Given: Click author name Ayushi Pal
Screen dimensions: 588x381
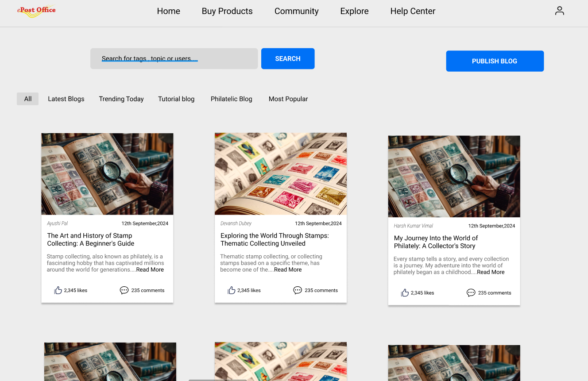Looking at the screenshot, I should (58, 223).
